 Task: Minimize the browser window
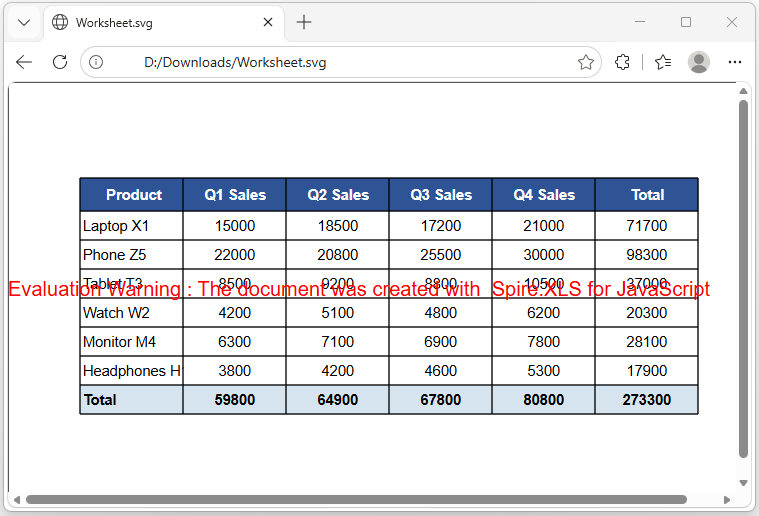point(640,22)
